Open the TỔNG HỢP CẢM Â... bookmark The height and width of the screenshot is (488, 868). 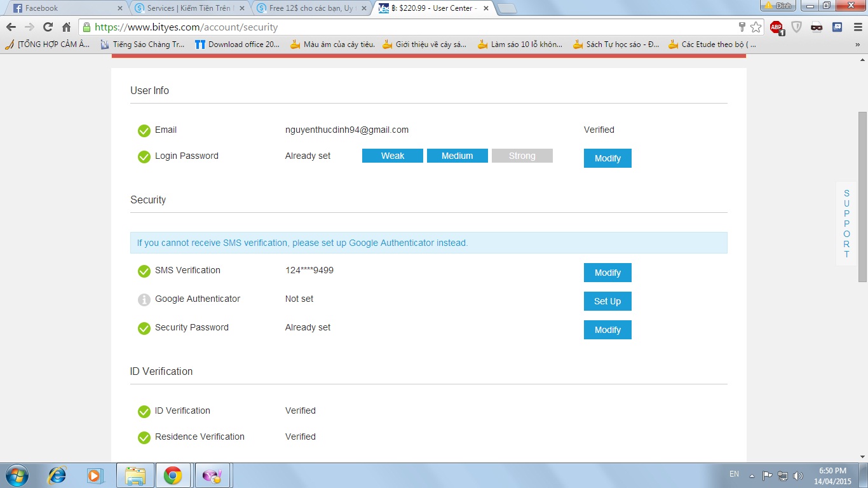coord(48,44)
